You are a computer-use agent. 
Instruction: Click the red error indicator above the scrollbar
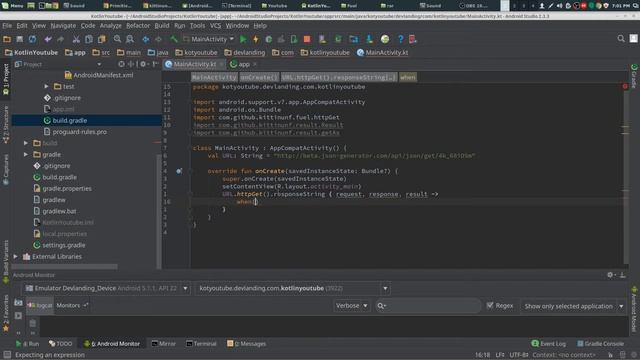coord(625,86)
